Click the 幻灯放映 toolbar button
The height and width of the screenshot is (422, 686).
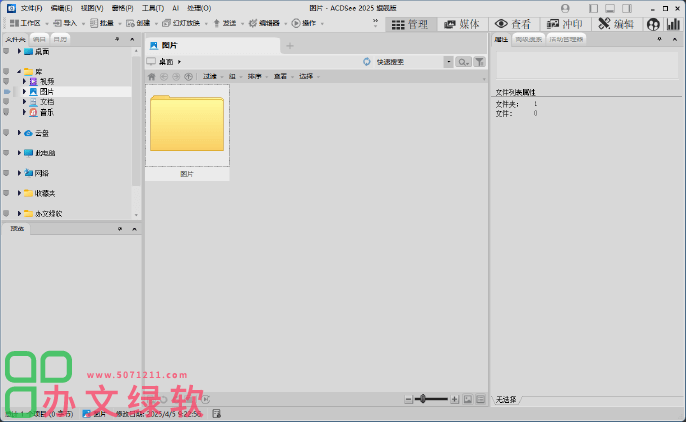pyautogui.click(x=181, y=23)
